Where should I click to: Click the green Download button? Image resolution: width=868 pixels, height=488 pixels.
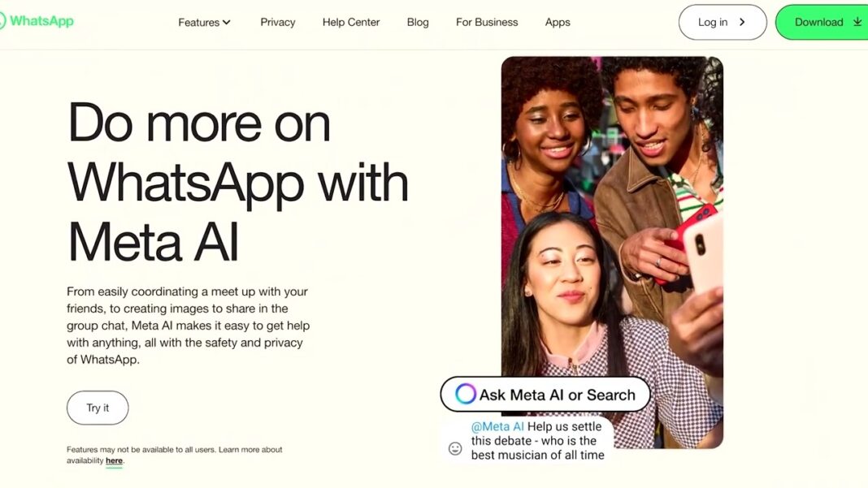tap(822, 22)
